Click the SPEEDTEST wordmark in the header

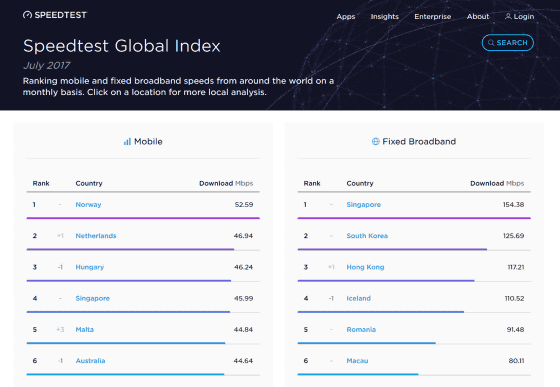point(60,15)
